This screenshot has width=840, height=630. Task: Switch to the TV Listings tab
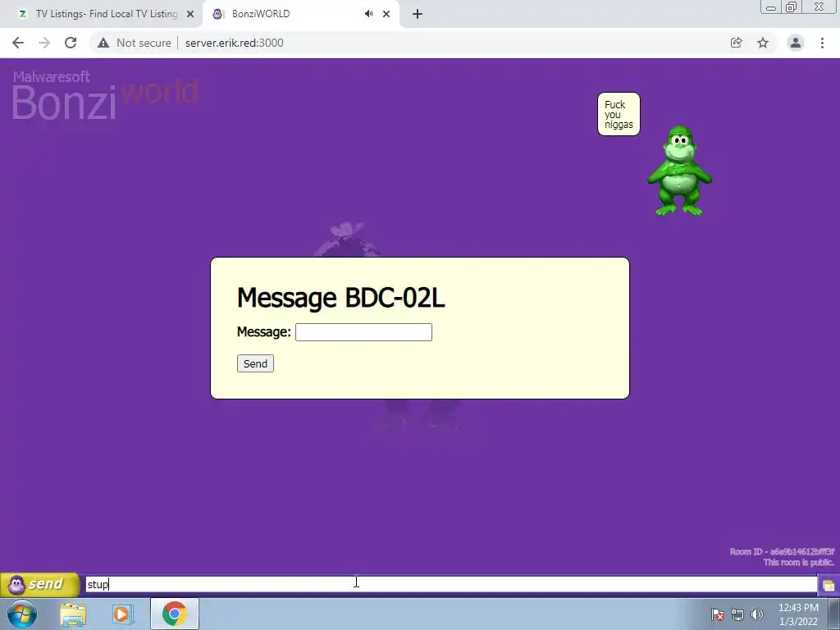pyautogui.click(x=106, y=14)
